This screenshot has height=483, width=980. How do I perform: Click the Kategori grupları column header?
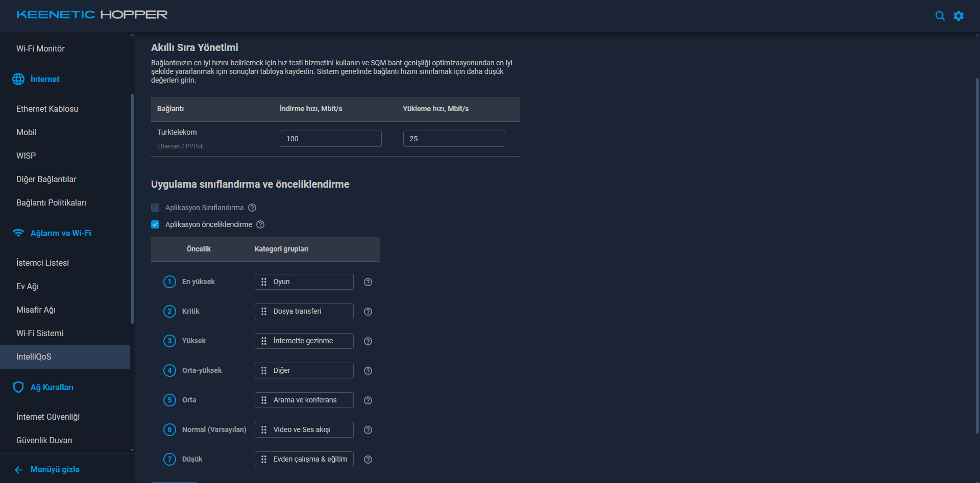point(282,249)
